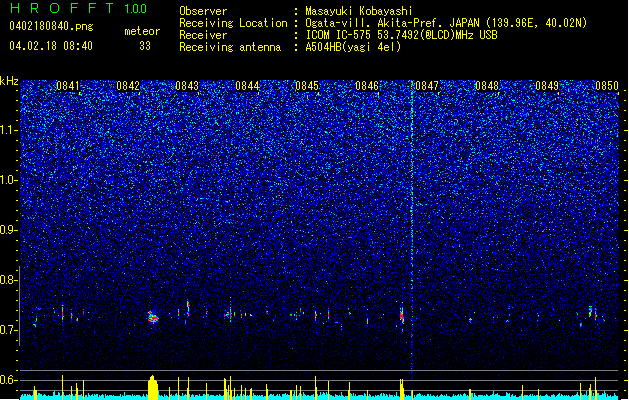The width and height of the screenshot is (629, 400).
Task: Click the bright meteor echo blob after 0842
Action: tap(152, 317)
